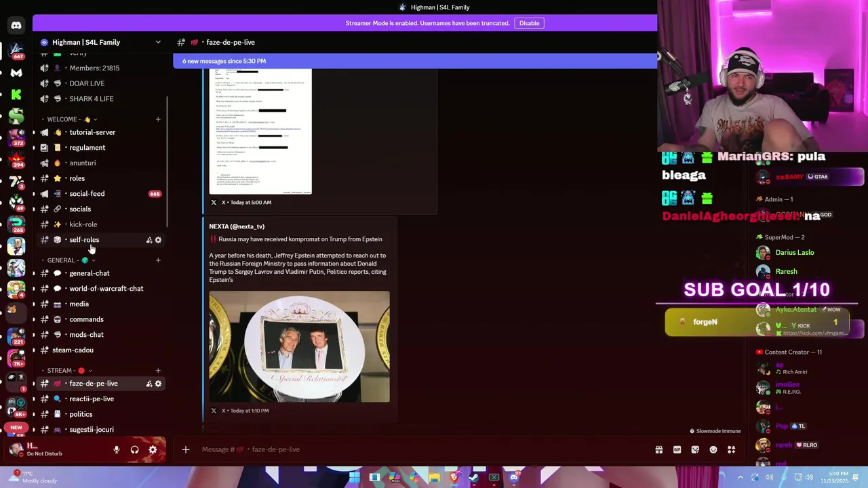868x488 pixels.
Task: Open Steam from taskbar
Action: tap(474, 477)
